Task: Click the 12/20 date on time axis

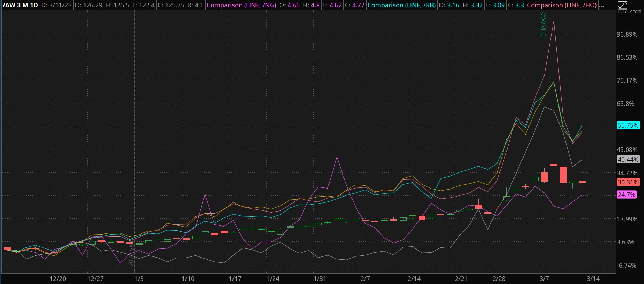Action: [58, 279]
